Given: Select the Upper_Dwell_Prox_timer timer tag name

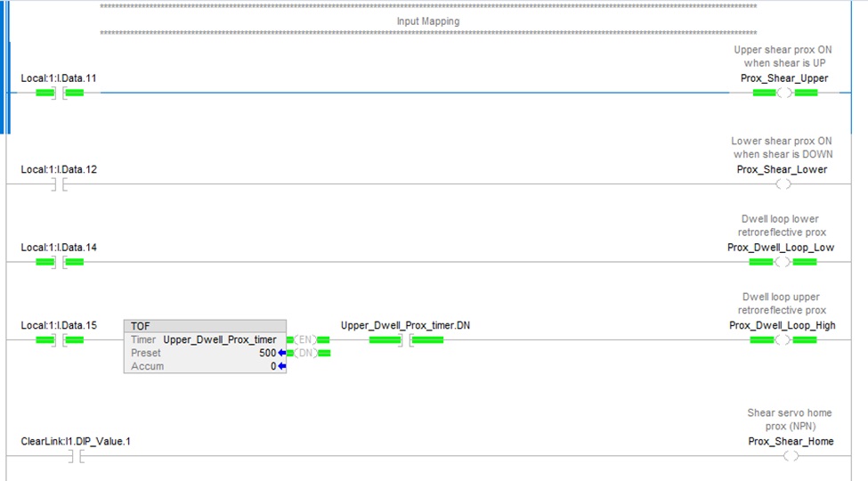Looking at the screenshot, I should [x=219, y=339].
